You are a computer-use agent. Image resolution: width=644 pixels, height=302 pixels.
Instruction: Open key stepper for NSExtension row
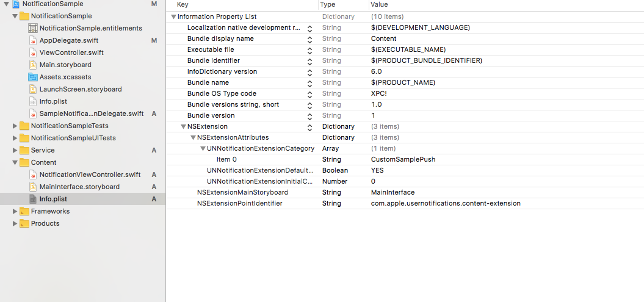(x=309, y=127)
